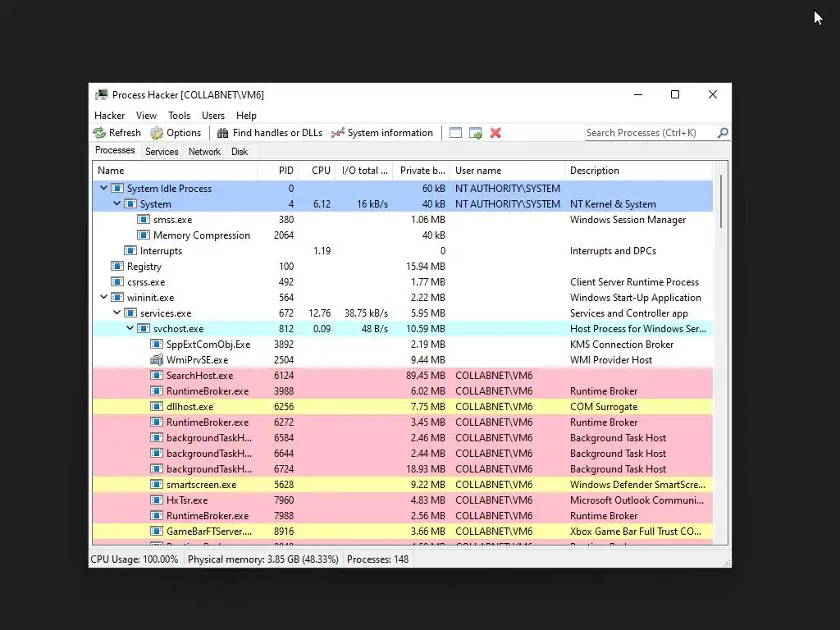Screen dimensions: 840x630
Task: Click Find window and thread icon
Action: click(x=475, y=133)
